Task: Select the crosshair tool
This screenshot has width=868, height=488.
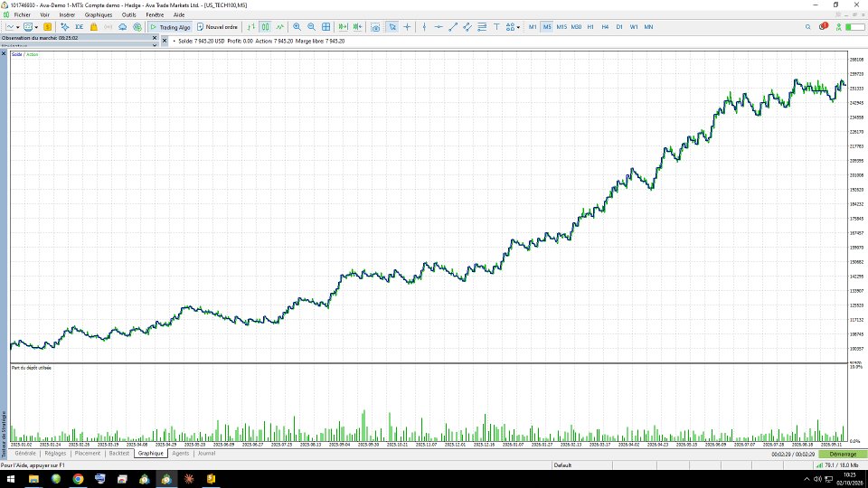Action: point(407,26)
